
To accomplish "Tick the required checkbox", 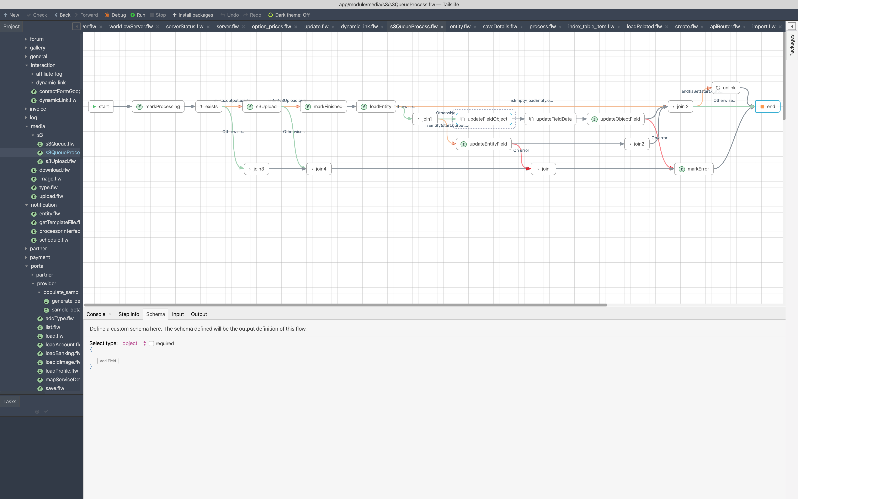I will click(153, 343).
